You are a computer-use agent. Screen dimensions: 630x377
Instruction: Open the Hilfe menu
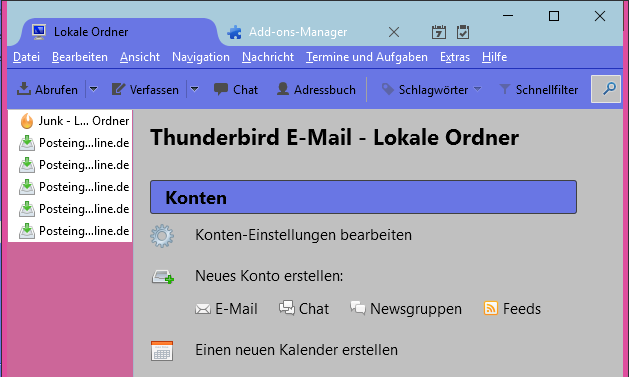click(x=494, y=57)
